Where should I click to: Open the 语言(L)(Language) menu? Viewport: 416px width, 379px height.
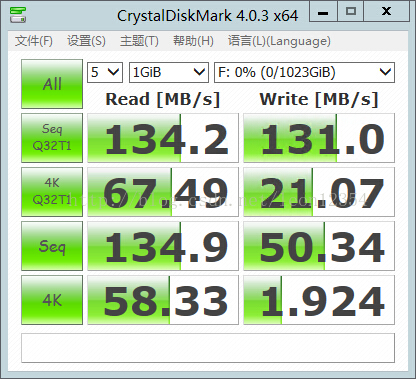point(279,41)
